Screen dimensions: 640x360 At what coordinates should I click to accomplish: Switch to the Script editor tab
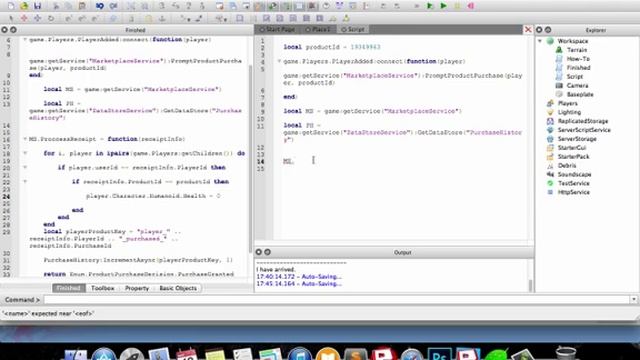coord(353,29)
